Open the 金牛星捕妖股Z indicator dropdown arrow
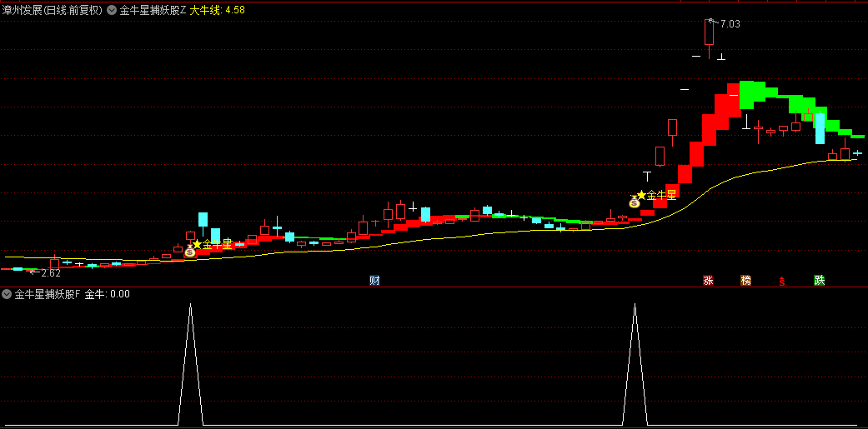868x429 pixels. (111, 10)
